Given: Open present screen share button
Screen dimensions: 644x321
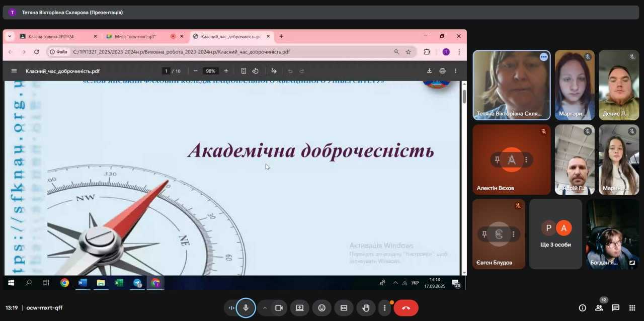Looking at the screenshot, I should [x=300, y=308].
